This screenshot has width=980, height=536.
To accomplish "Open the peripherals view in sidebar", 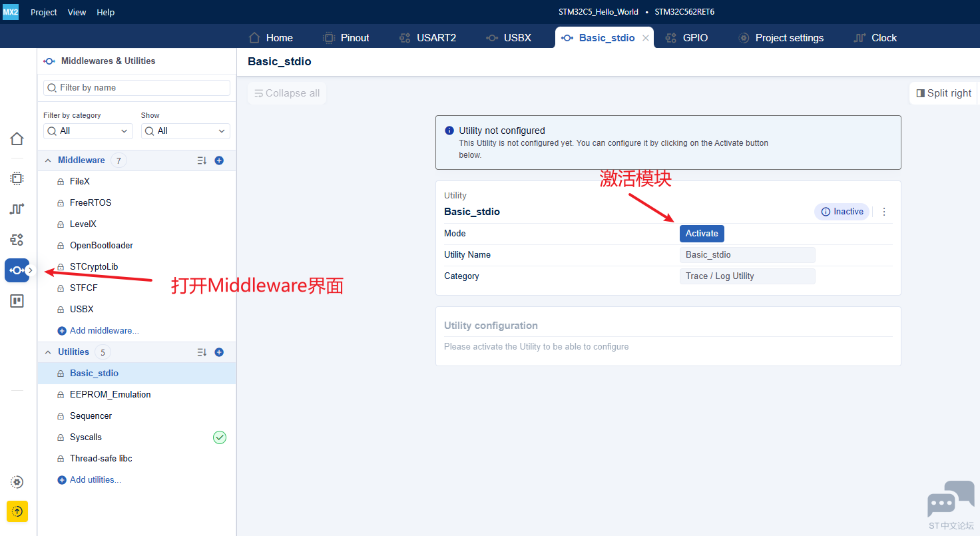I will (17, 240).
